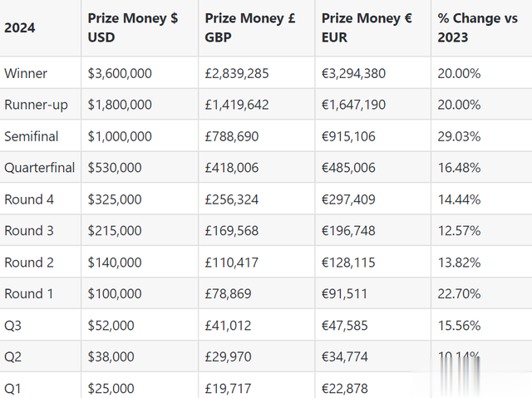This screenshot has width=532, height=398.
Task: Select the Round 1 22.70% cell
Action: pyautogui.click(x=459, y=293)
